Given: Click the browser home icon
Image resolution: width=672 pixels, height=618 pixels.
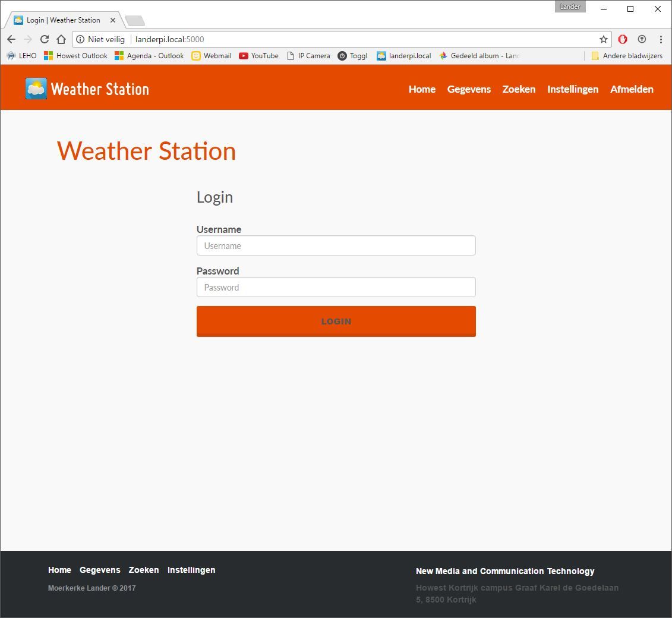Looking at the screenshot, I should click(x=61, y=39).
